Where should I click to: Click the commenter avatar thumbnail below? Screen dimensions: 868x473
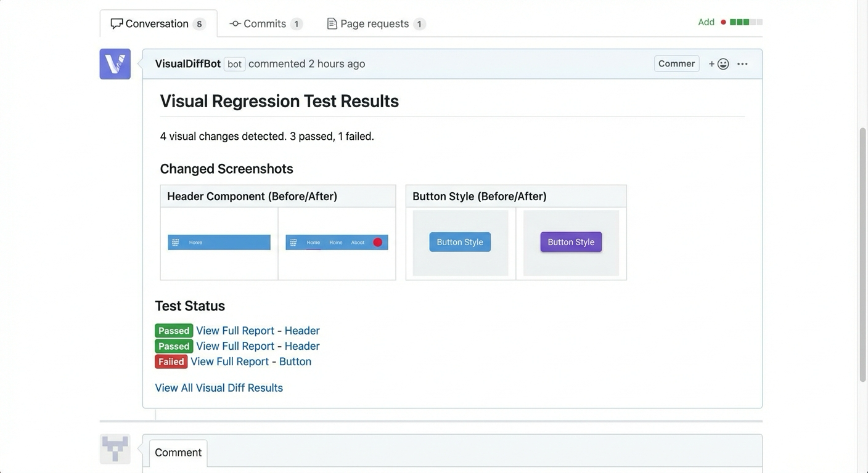point(115,449)
